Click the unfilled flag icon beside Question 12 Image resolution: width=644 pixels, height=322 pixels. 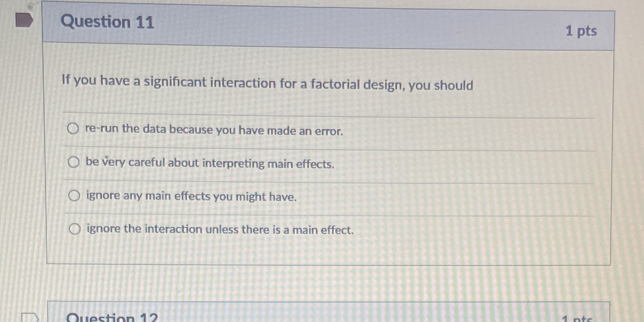click(30, 317)
